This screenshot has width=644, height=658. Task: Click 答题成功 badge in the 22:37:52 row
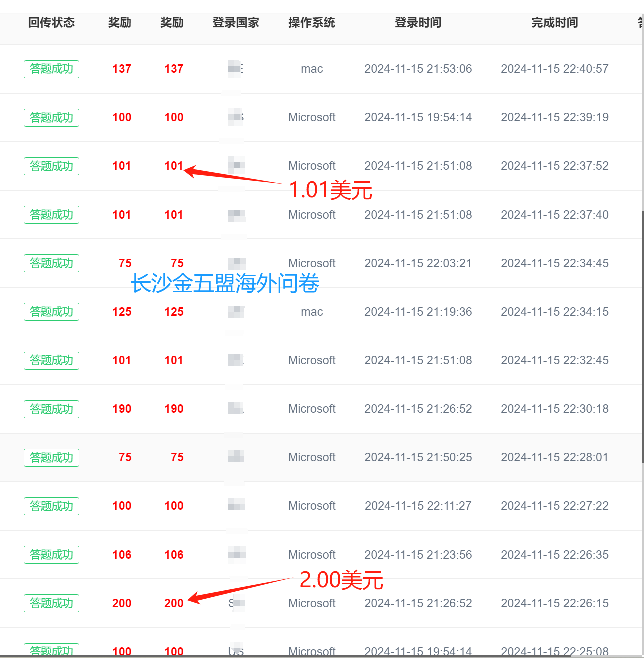tap(51, 166)
